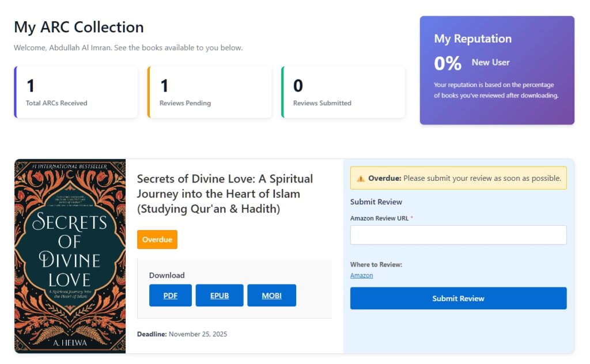Download the book in PDF format
Screen dimensions: 590x364
pyautogui.click(x=170, y=295)
